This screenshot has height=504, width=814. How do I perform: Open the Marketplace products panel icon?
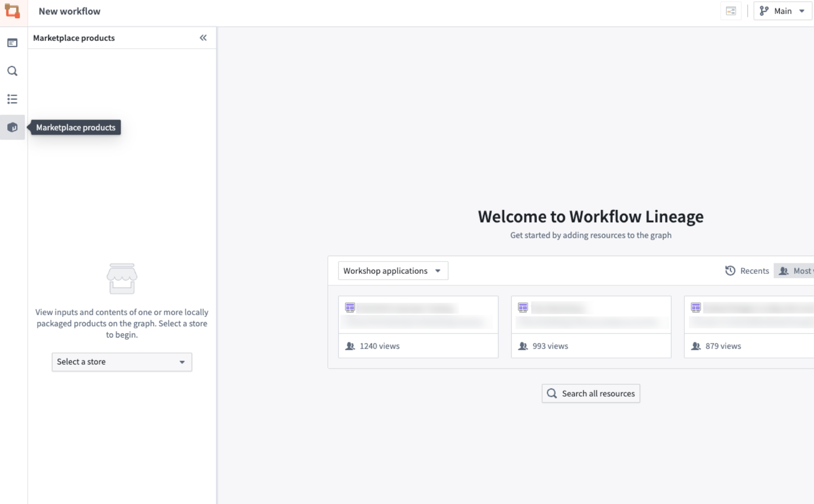click(12, 127)
